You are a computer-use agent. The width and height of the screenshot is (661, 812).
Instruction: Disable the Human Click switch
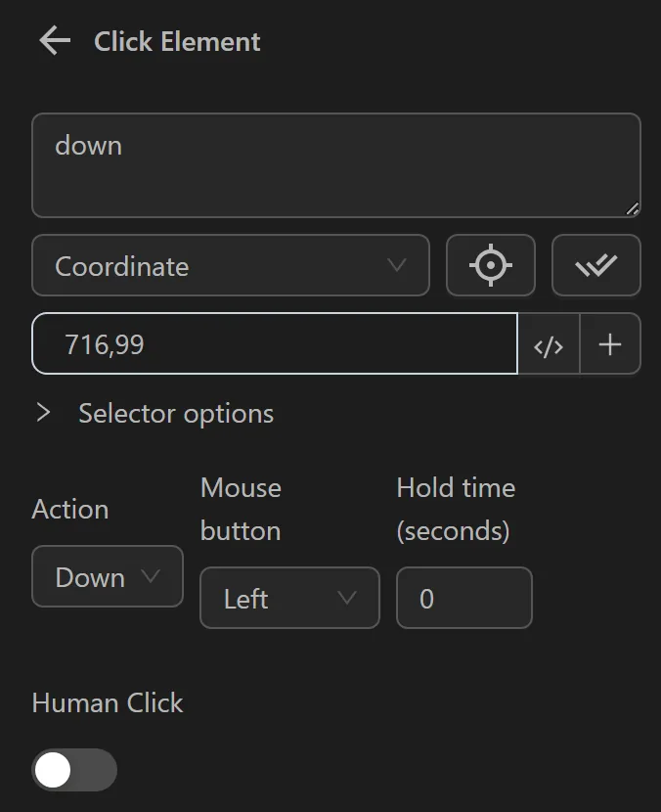click(73, 771)
